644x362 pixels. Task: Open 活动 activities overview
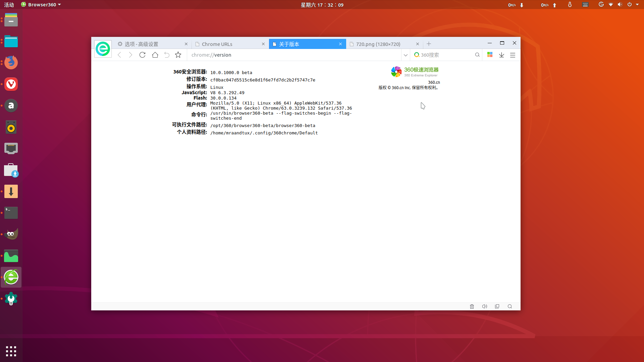[x=9, y=5]
